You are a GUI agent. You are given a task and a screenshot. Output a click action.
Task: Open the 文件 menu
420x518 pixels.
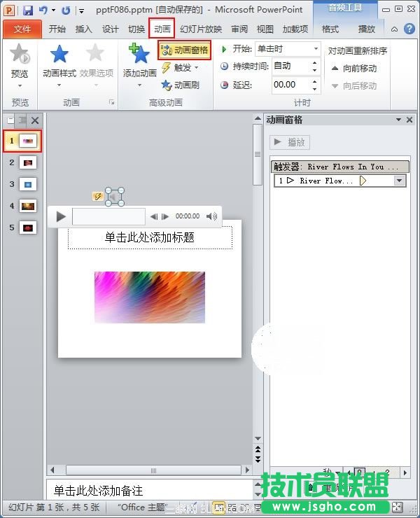[x=22, y=29]
